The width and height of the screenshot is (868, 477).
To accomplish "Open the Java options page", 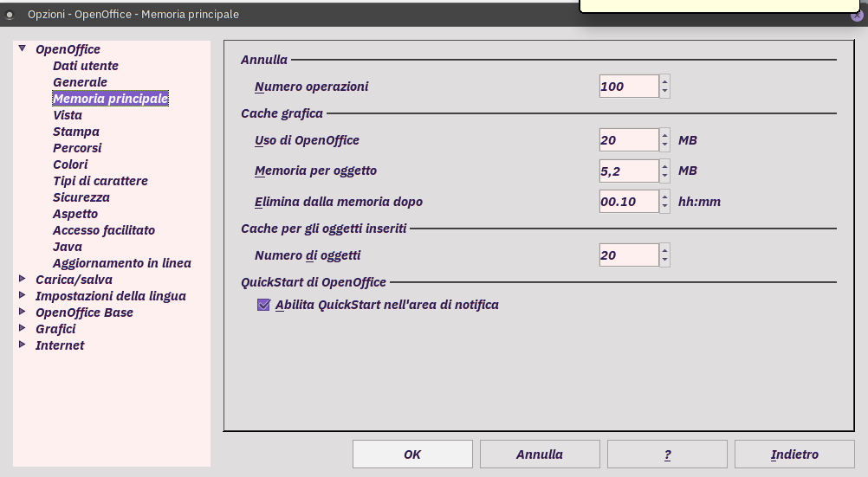I will tap(68, 247).
